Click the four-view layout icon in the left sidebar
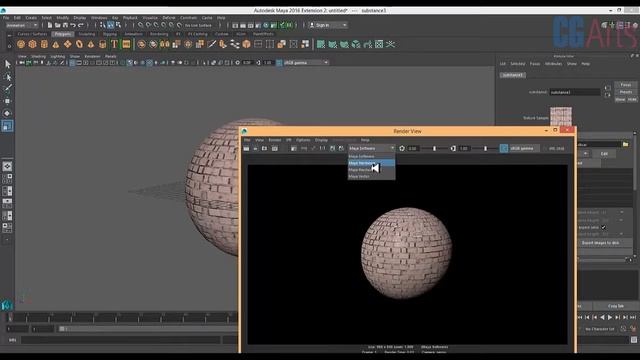The image size is (640, 360). pyautogui.click(x=7, y=178)
